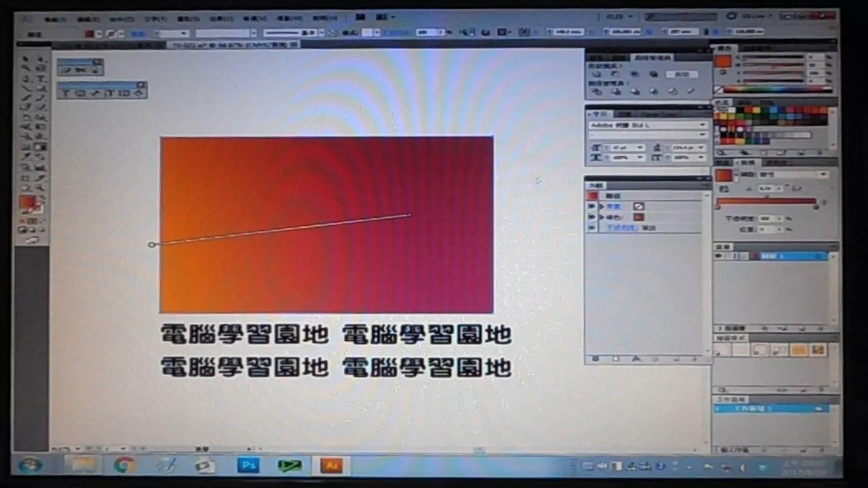
Task: Select the Pen tool in the toolbox
Action: pos(26,79)
